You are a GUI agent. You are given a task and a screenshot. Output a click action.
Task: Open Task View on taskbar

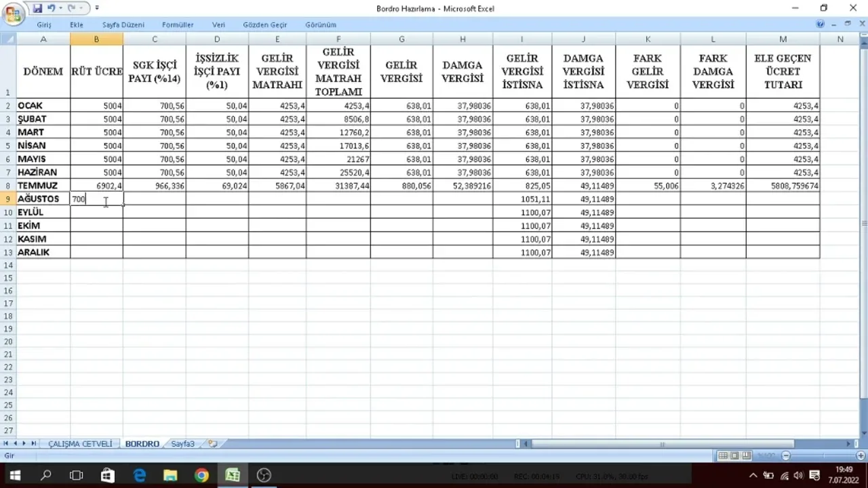77,475
